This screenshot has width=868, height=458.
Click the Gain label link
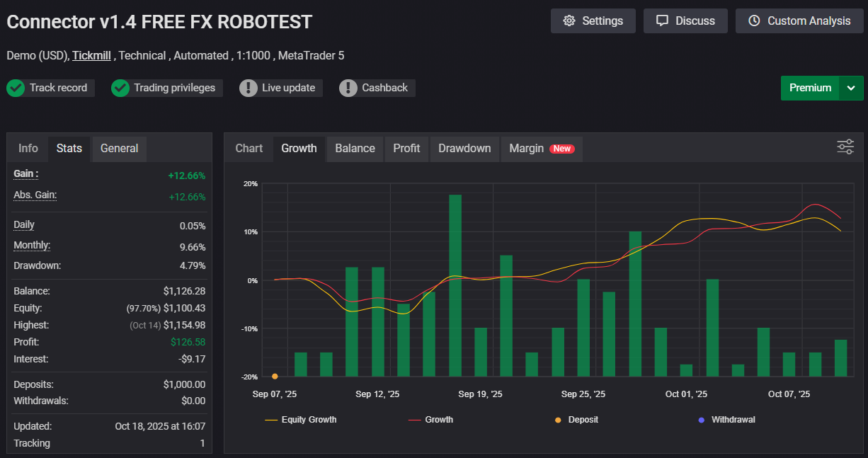tap(26, 174)
